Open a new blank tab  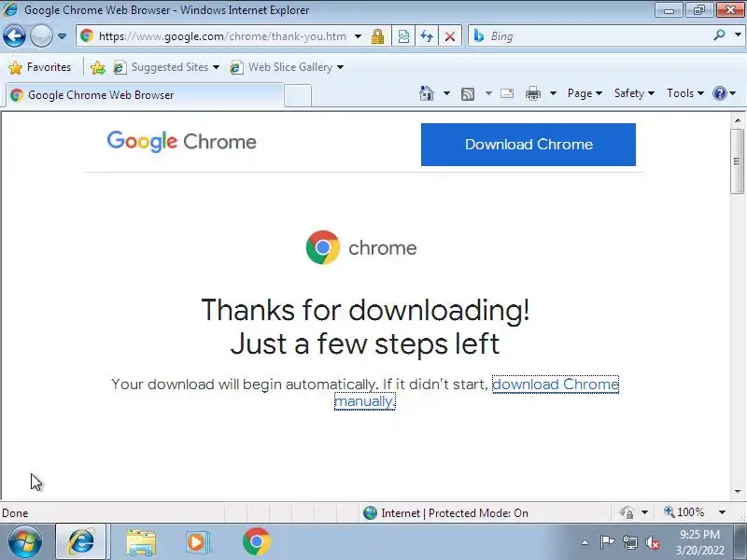tap(298, 95)
